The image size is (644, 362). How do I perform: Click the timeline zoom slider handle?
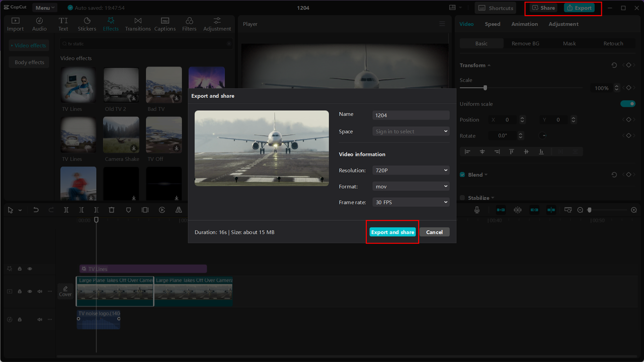[x=589, y=210]
